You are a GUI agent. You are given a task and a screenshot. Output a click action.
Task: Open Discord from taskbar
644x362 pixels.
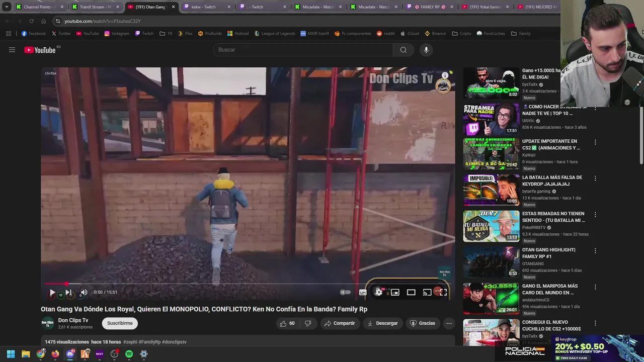pos(70,354)
